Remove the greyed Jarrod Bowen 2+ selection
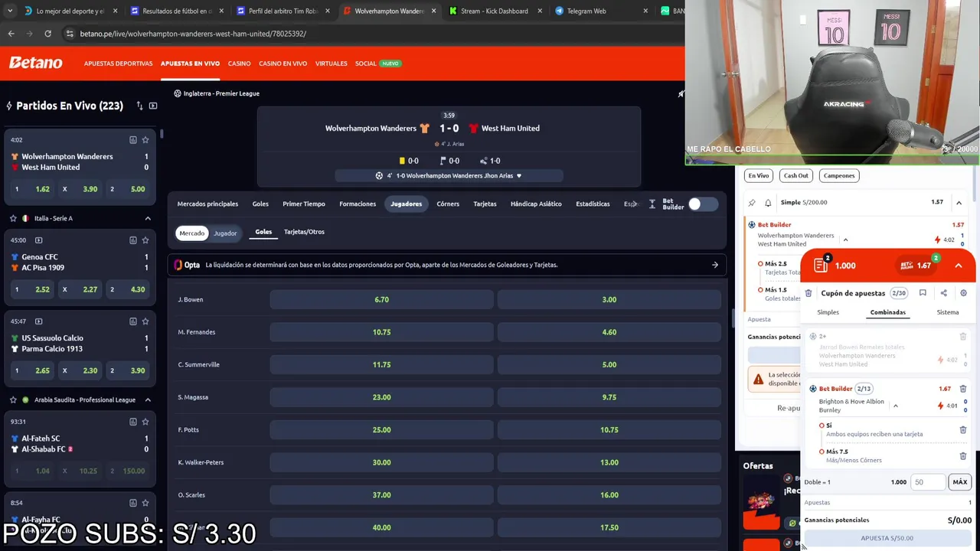980x551 pixels. 963,336
